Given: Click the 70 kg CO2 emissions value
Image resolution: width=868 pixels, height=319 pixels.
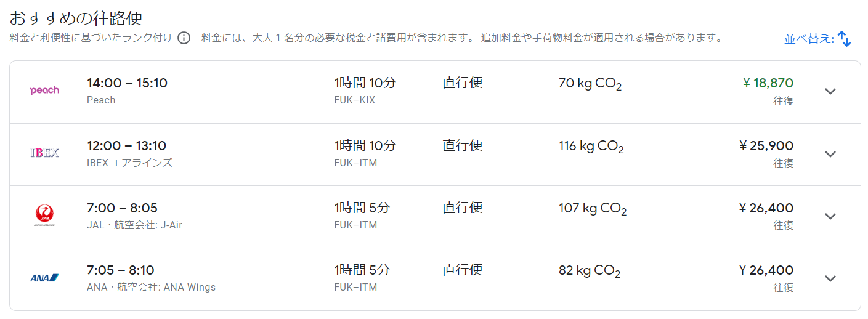Looking at the screenshot, I should click(x=590, y=84).
